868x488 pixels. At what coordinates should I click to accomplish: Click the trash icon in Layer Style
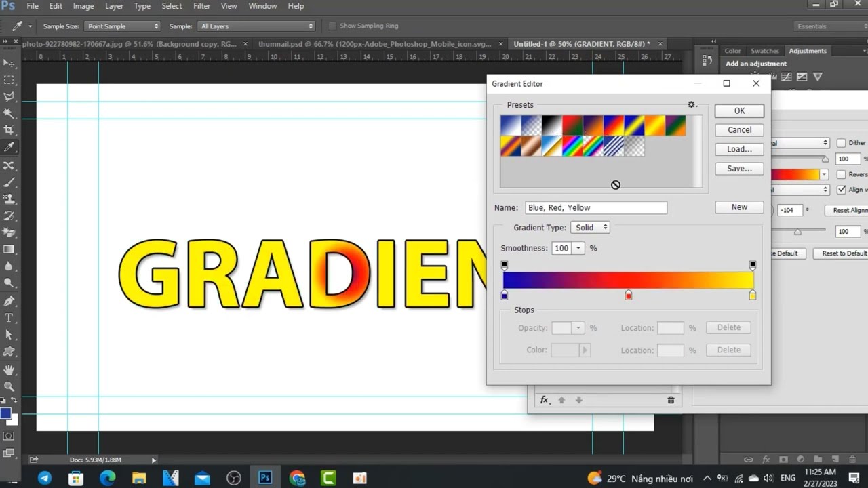[671, 400]
